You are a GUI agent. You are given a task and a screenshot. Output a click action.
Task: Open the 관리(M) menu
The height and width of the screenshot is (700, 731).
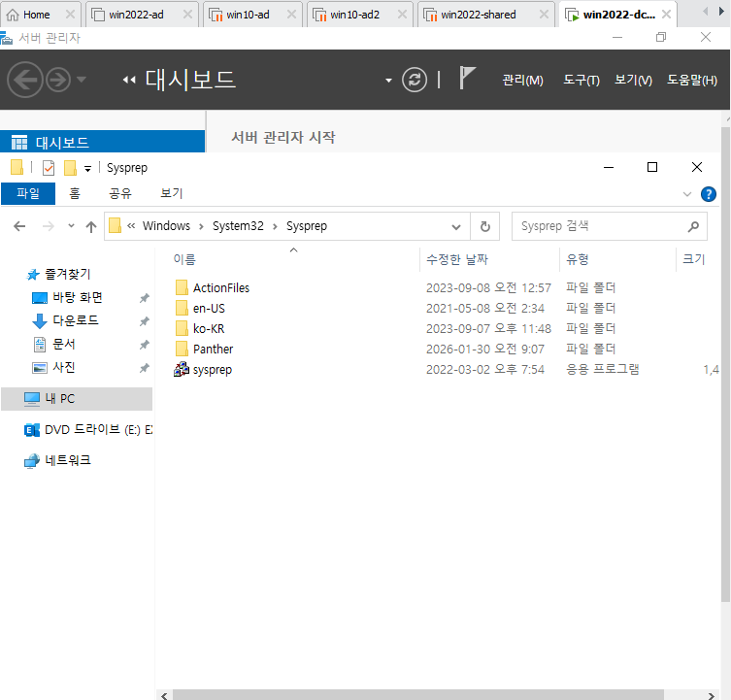pyautogui.click(x=522, y=81)
